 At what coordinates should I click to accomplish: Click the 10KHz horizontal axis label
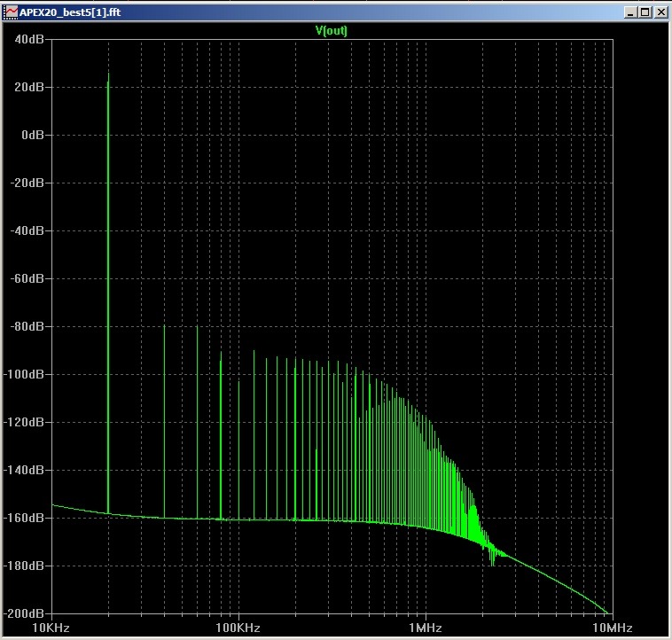tap(51, 628)
